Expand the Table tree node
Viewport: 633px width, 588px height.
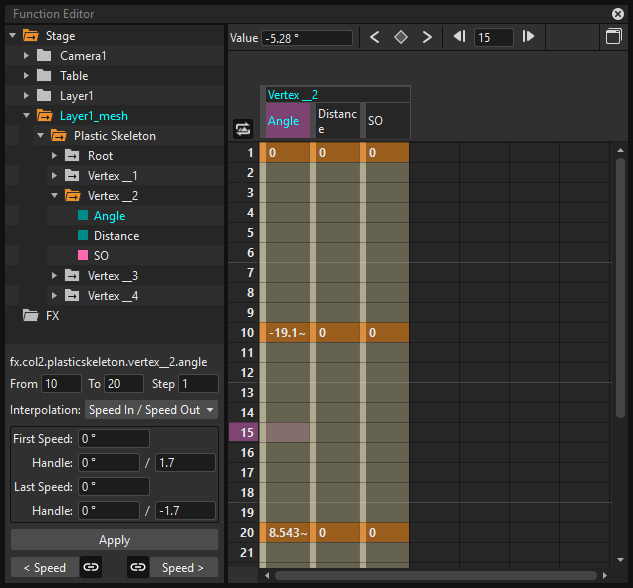click(26, 75)
